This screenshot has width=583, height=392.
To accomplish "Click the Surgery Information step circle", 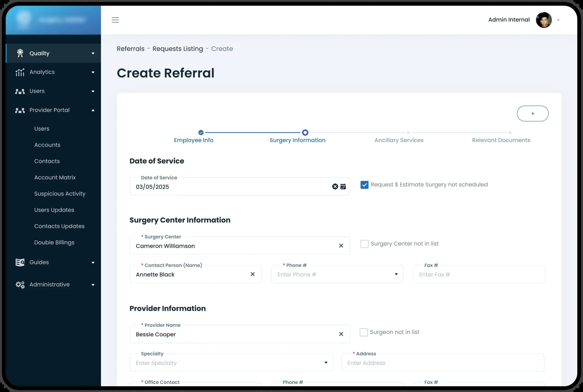I will 305,132.
